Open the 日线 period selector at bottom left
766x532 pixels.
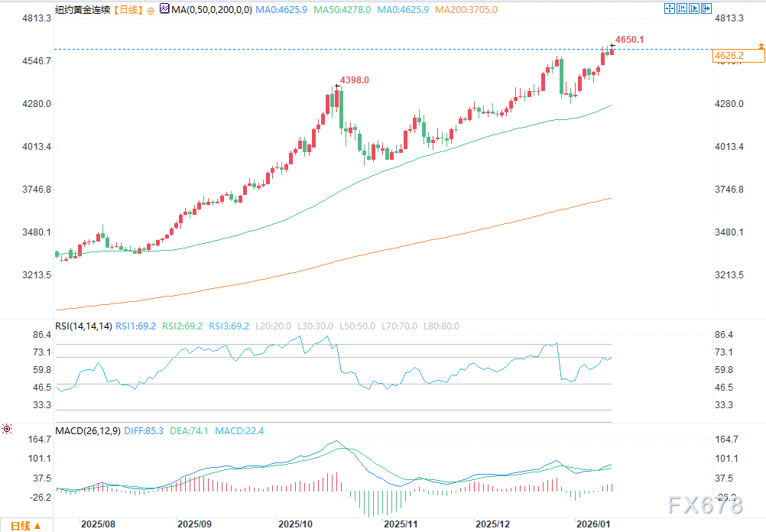[26, 525]
